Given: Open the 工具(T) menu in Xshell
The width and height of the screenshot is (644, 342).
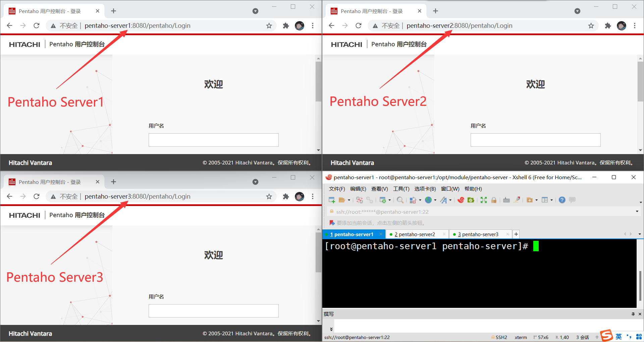Looking at the screenshot, I should click(x=401, y=189).
